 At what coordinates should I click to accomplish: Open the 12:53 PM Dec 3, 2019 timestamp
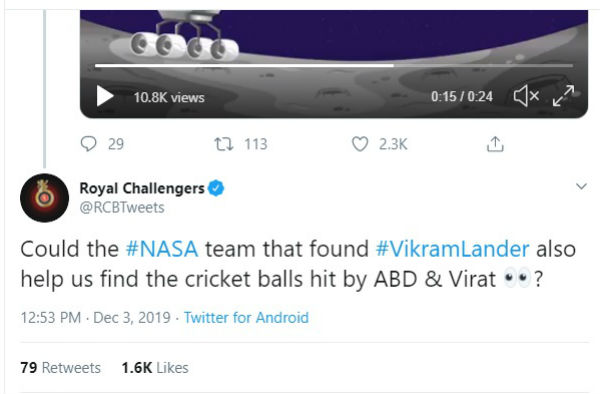point(95,318)
